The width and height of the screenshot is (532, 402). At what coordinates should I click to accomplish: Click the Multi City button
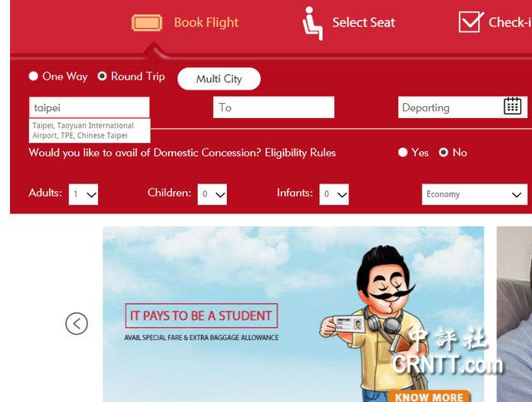[x=219, y=79]
